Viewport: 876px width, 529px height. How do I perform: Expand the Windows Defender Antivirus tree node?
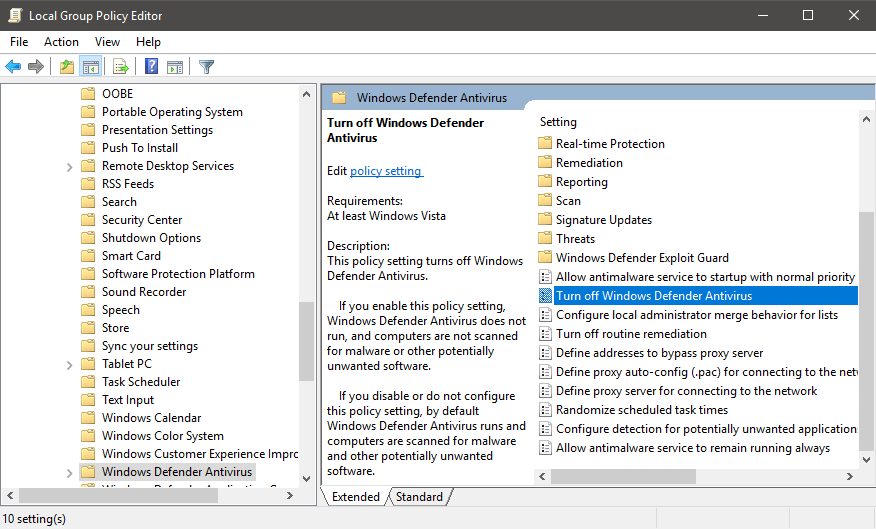(x=69, y=473)
